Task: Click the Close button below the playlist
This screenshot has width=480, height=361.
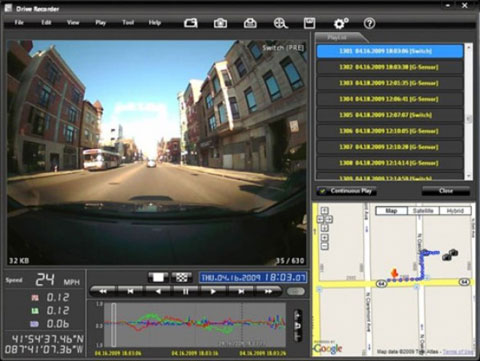Action: tap(446, 191)
